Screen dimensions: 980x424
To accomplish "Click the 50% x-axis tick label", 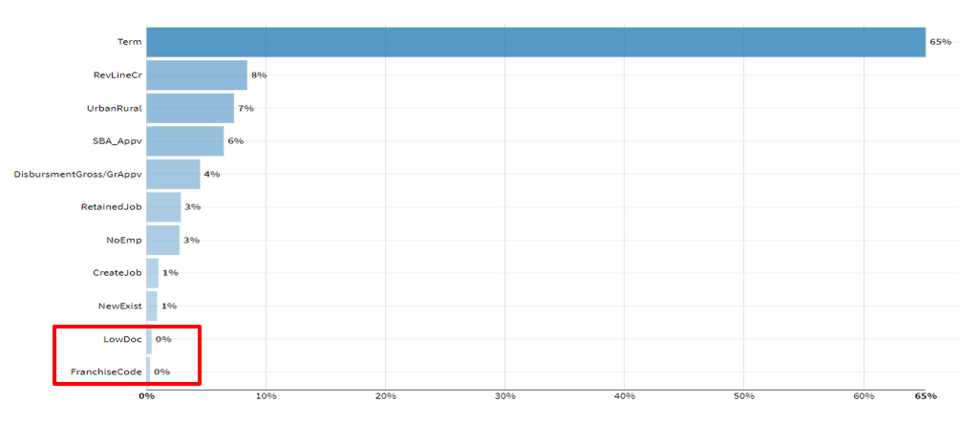I will click(x=744, y=396).
